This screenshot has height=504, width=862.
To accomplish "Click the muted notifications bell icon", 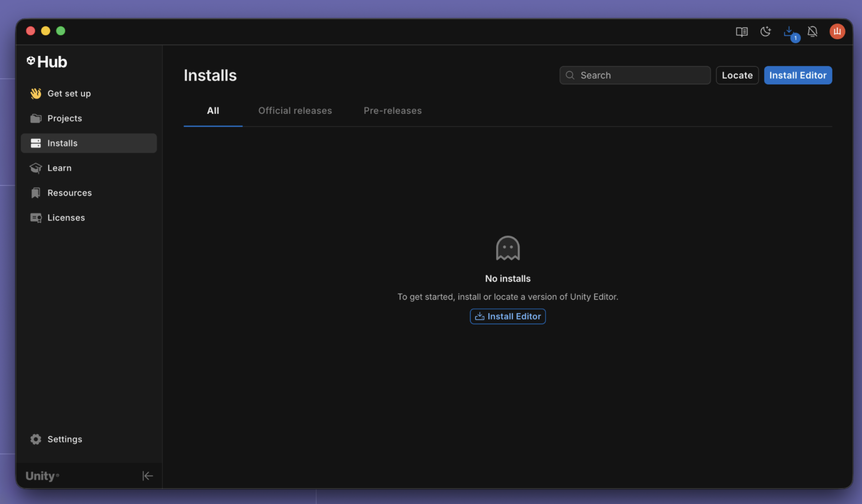I will coord(813,32).
